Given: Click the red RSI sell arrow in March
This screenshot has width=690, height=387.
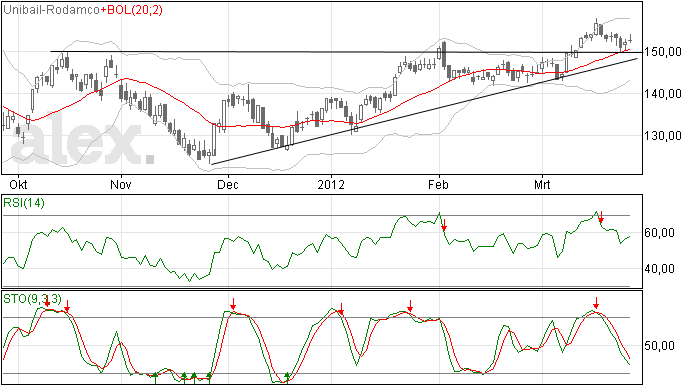Looking at the screenshot, I should 601,217.
